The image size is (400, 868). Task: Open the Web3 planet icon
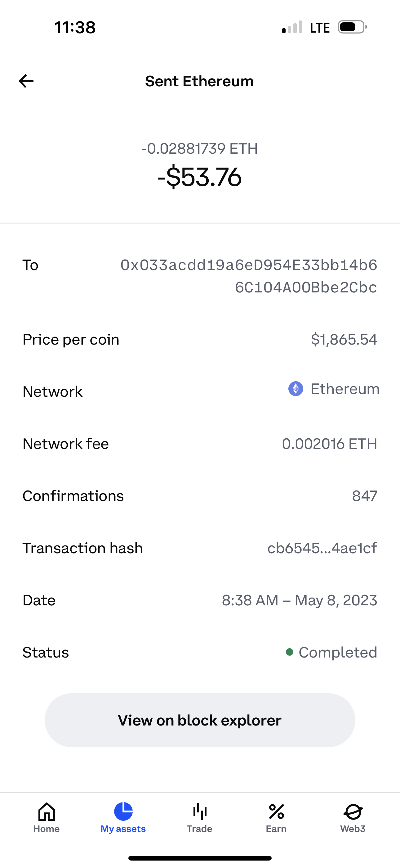click(x=353, y=811)
